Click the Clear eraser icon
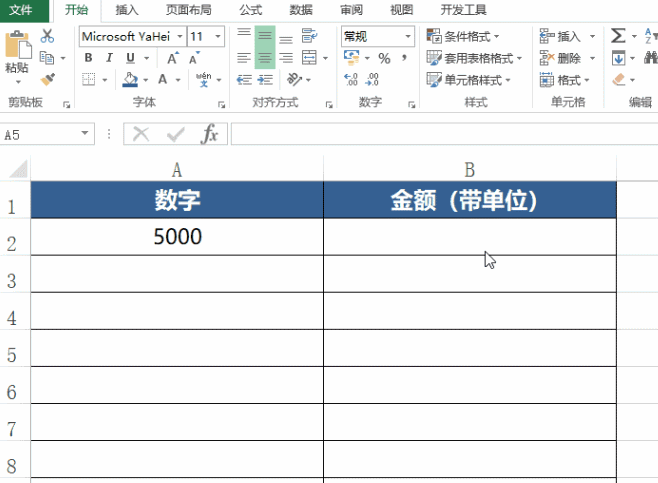This screenshot has width=658, height=483. pyautogui.click(x=619, y=79)
